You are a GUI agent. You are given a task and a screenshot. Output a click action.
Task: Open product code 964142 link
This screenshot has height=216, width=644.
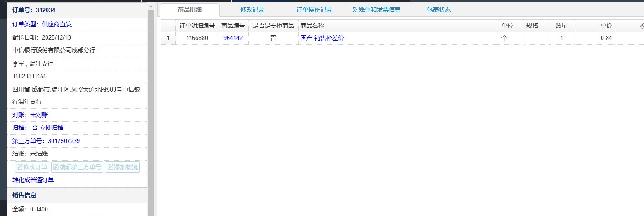pyautogui.click(x=233, y=38)
